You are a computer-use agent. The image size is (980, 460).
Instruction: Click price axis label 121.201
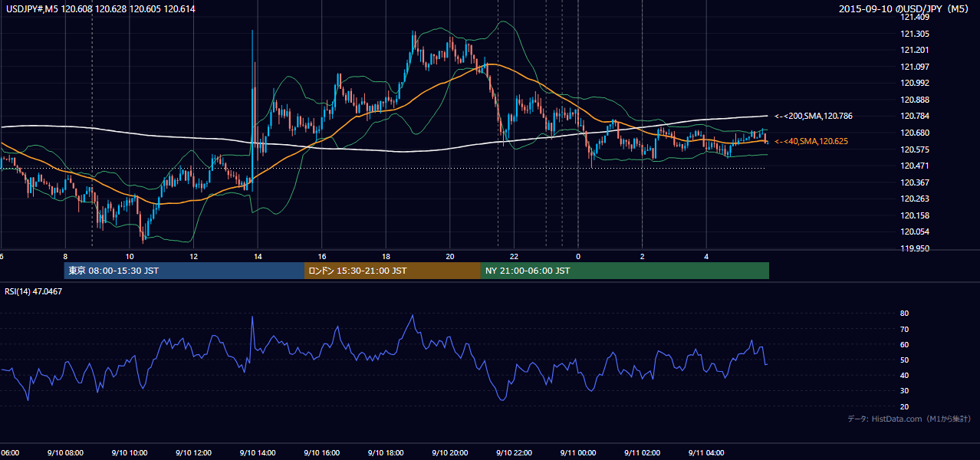coord(916,50)
